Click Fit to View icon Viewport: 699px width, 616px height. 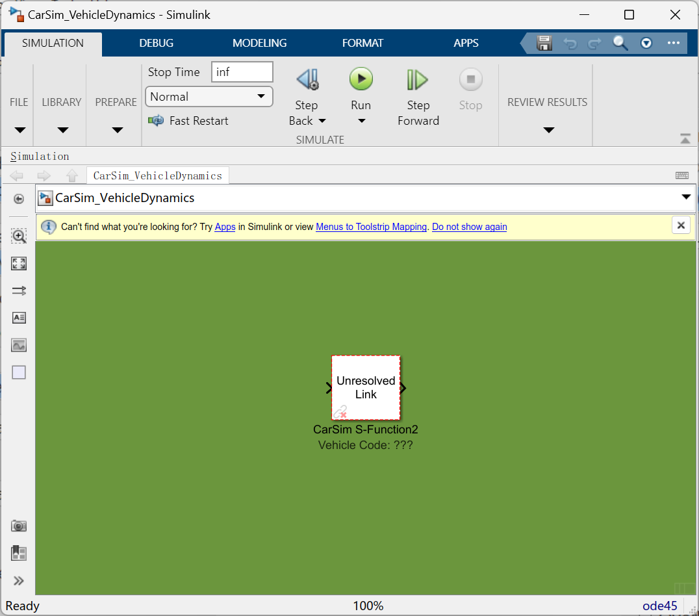click(19, 264)
